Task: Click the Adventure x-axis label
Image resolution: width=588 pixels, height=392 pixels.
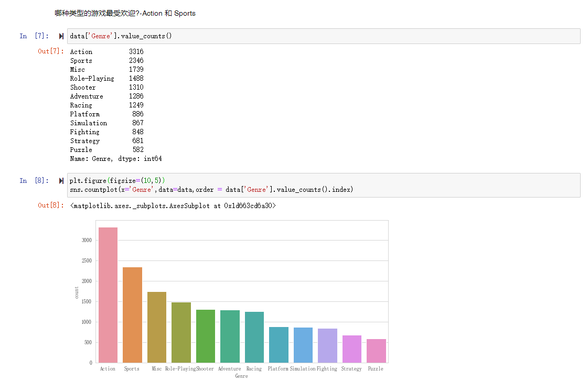Action: coord(230,369)
